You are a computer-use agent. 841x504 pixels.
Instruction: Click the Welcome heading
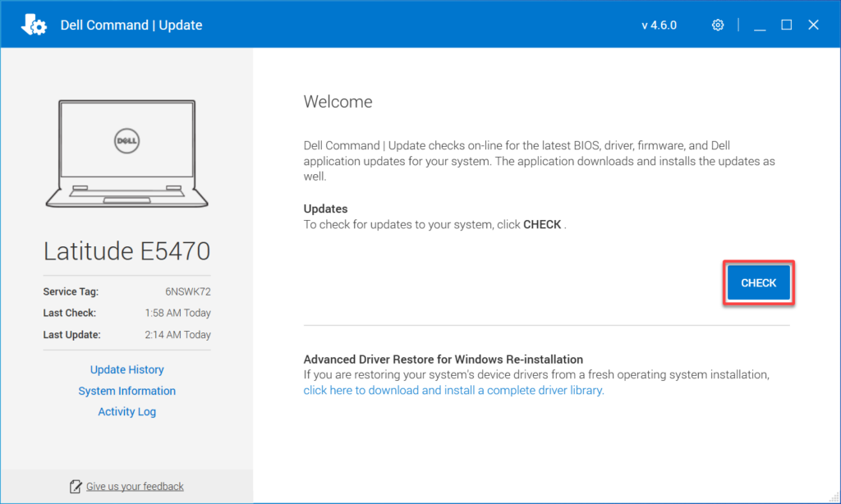click(x=338, y=101)
